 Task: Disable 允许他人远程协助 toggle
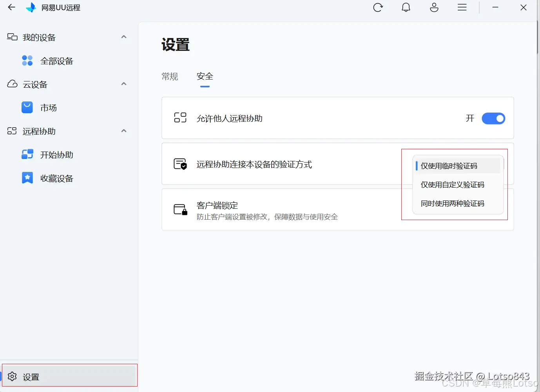tap(493, 118)
